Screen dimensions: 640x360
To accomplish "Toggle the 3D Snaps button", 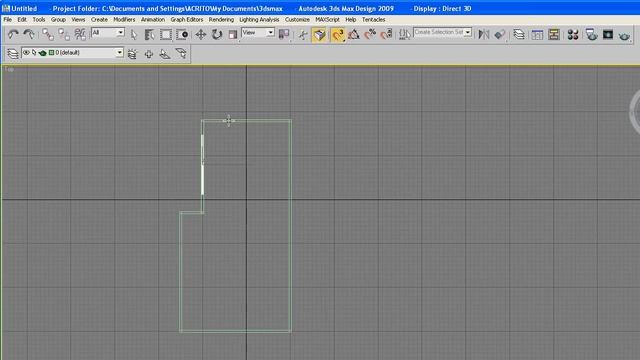I will (338, 34).
